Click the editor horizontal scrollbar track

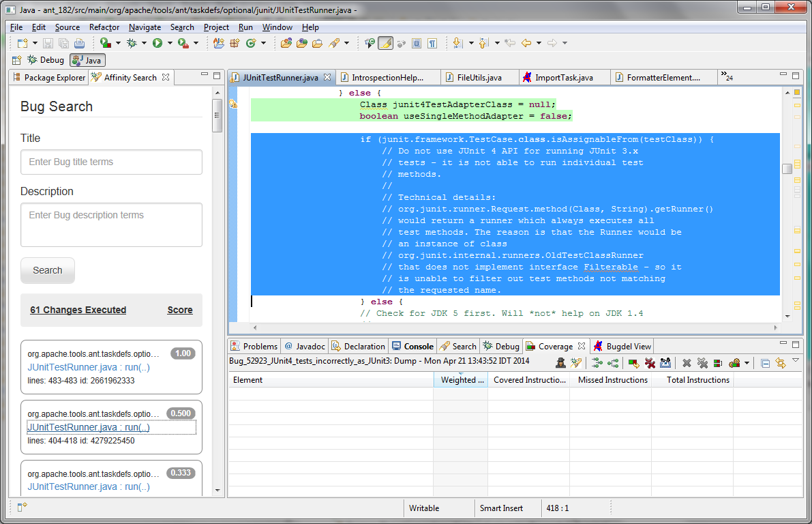[515, 327]
